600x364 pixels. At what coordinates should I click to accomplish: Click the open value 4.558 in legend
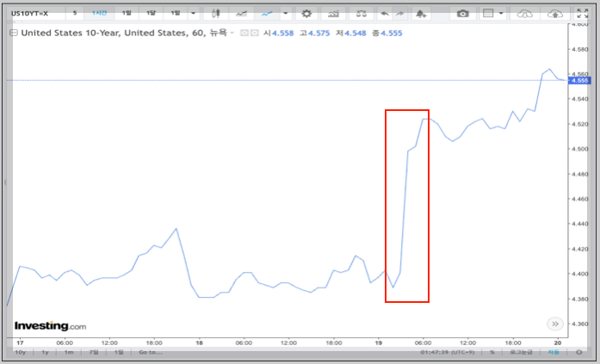[282, 34]
